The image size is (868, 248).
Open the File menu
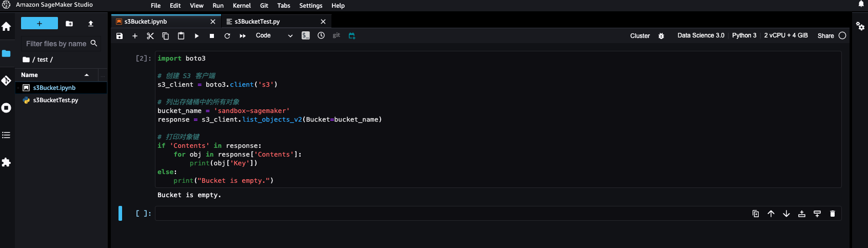pos(155,6)
